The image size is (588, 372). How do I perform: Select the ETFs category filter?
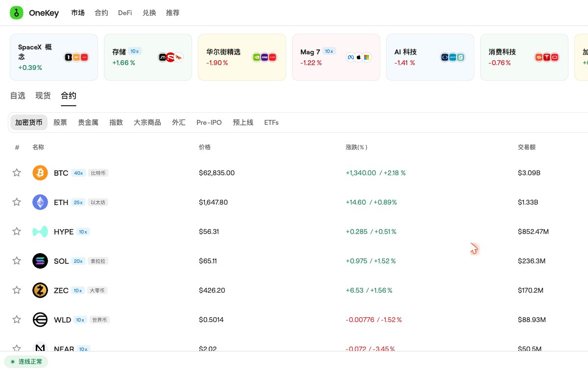tap(271, 122)
